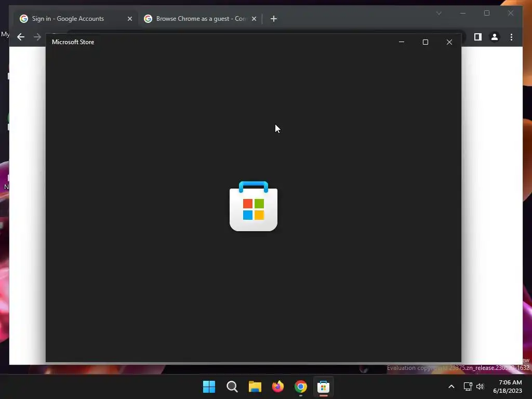Image resolution: width=532 pixels, height=399 pixels.
Task: Maximize the Microsoft Store window
Action: click(425, 42)
